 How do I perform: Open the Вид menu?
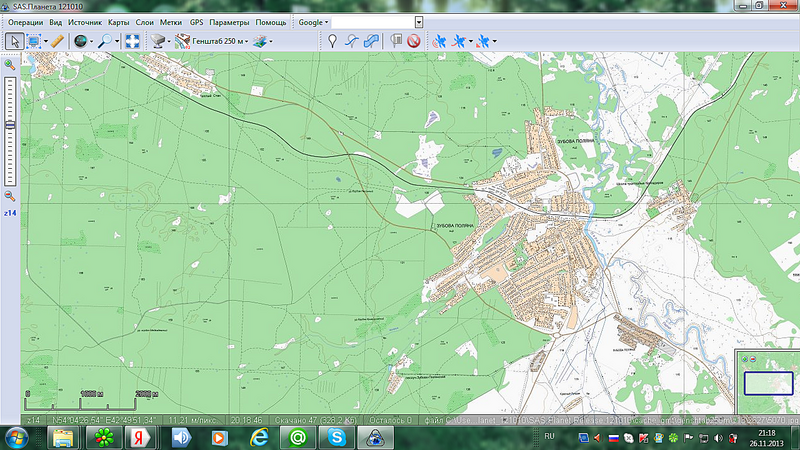click(56, 22)
